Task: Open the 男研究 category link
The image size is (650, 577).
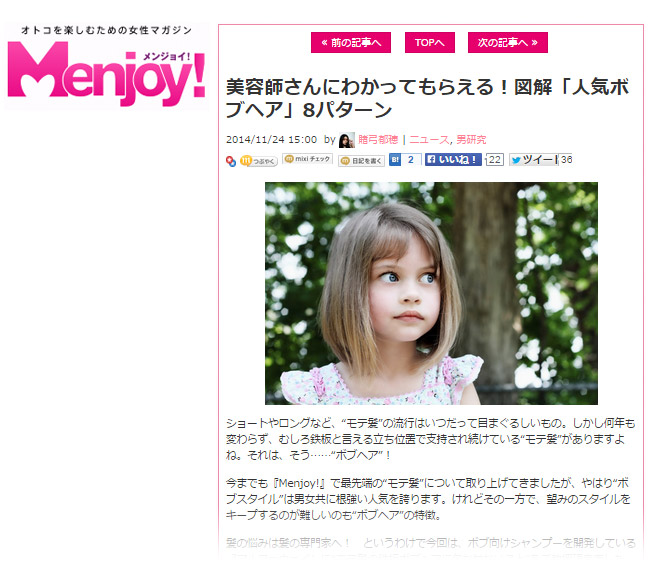Action: [471, 140]
